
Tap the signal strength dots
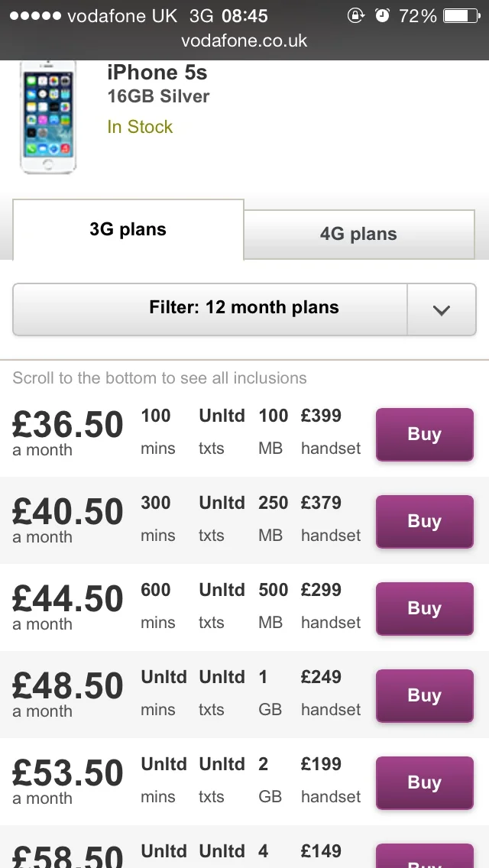35,15
